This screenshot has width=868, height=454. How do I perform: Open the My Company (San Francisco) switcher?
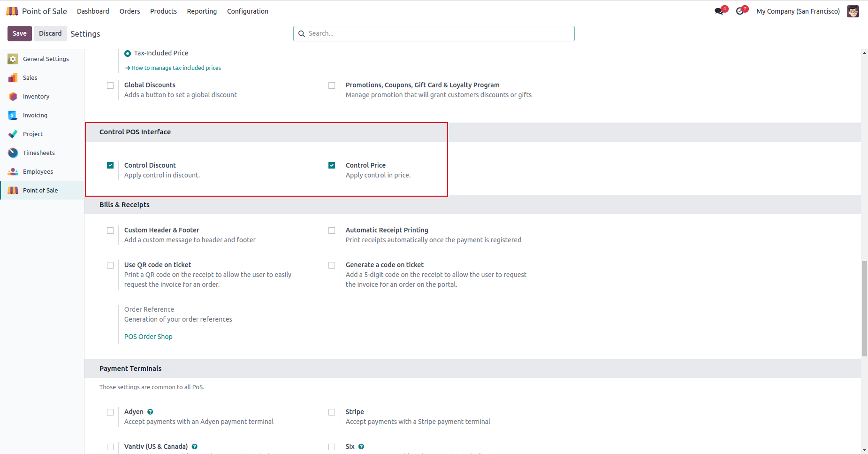[x=798, y=11]
